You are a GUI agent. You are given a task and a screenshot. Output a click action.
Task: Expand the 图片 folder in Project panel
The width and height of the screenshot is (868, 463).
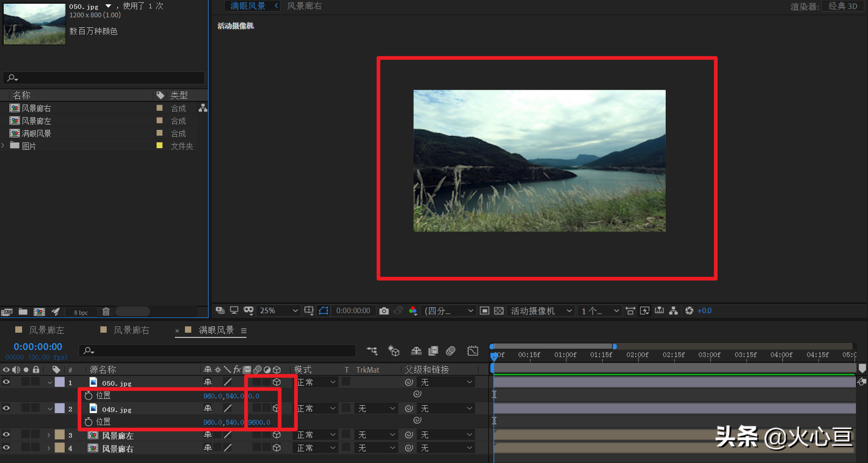point(3,146)
